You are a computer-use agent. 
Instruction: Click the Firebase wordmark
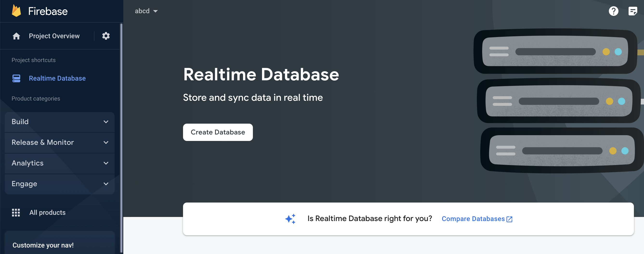coord(48,11)
